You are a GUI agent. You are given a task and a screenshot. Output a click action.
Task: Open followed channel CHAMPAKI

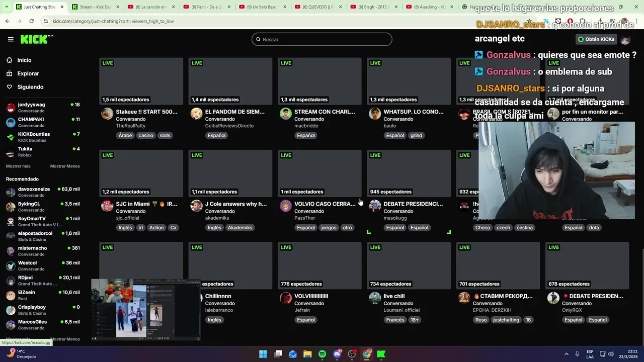43,122
